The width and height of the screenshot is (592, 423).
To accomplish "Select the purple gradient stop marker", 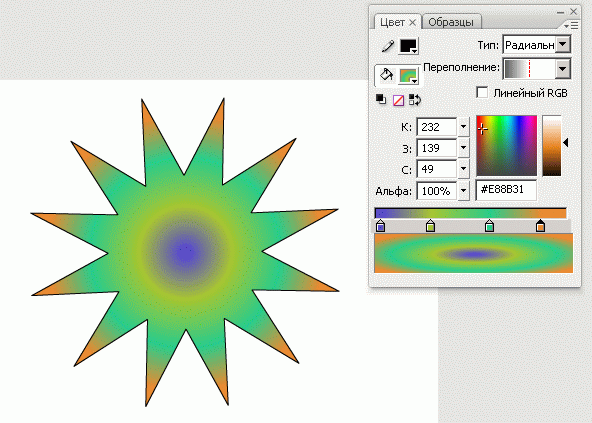I will [x=381, y=225].
